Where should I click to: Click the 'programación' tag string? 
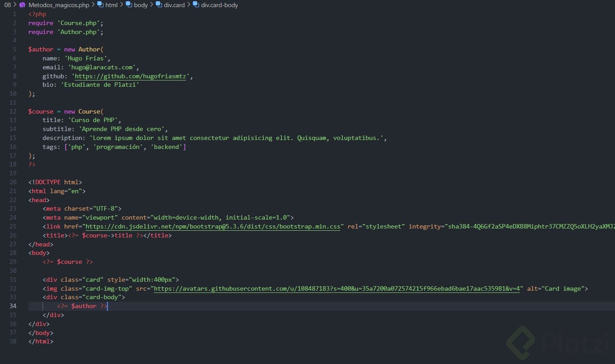point(118,147)
